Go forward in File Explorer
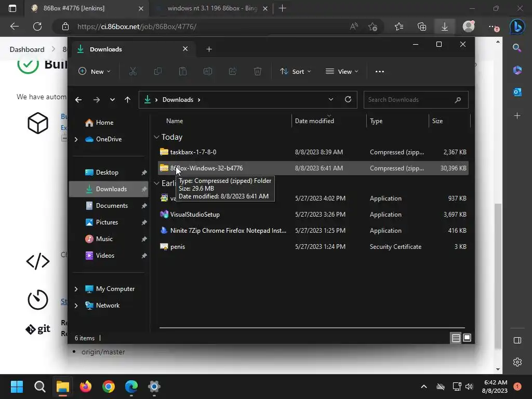The image size is (532, 399). point(96,100)
